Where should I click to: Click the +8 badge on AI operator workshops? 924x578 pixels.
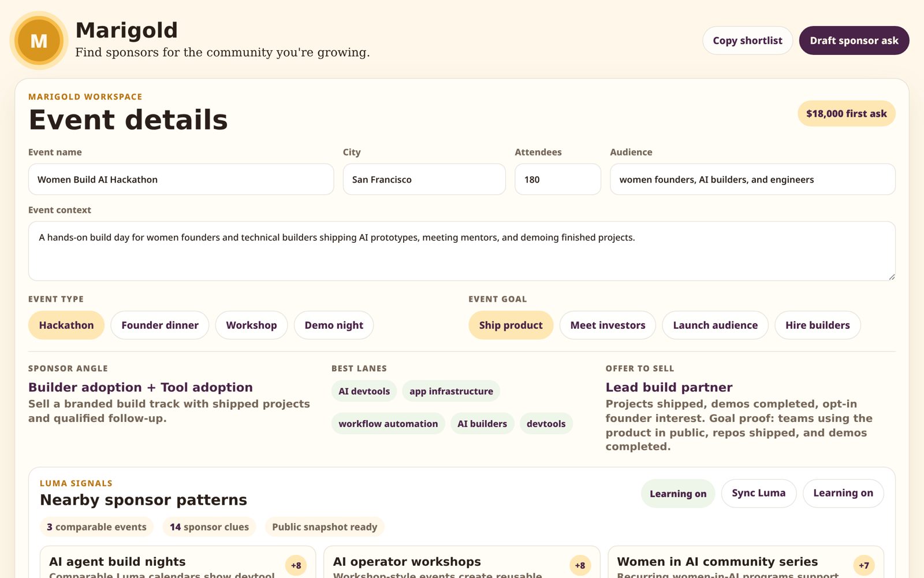click(x=580, y=565)
